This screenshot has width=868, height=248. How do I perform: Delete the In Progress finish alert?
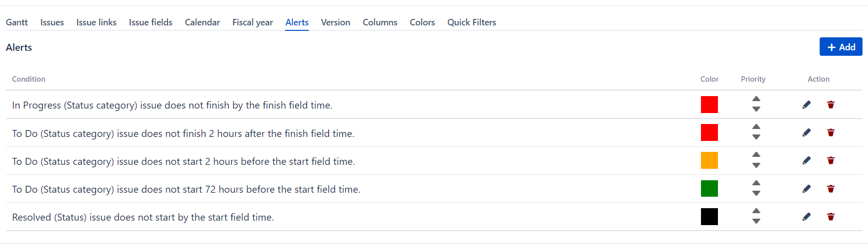point(831,105)
